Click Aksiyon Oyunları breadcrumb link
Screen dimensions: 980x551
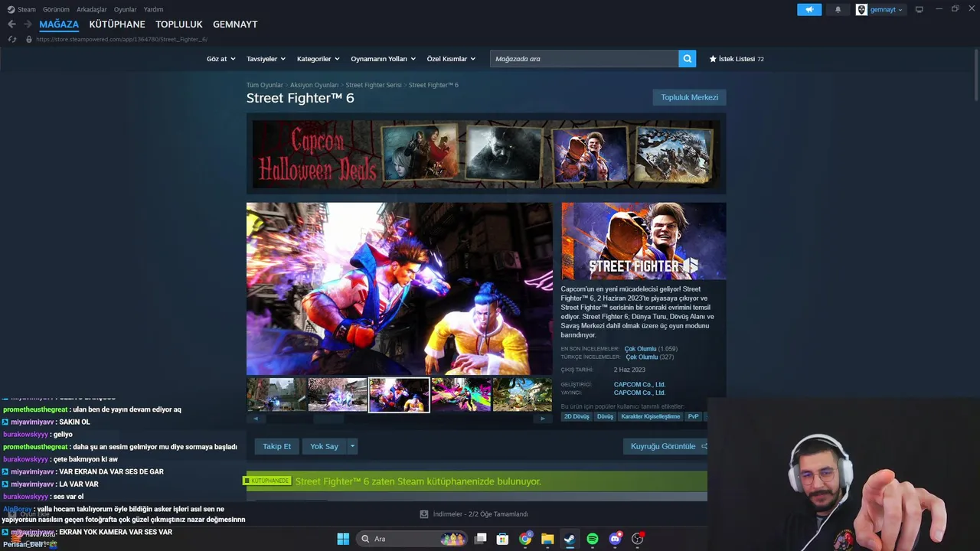point(314,85)
